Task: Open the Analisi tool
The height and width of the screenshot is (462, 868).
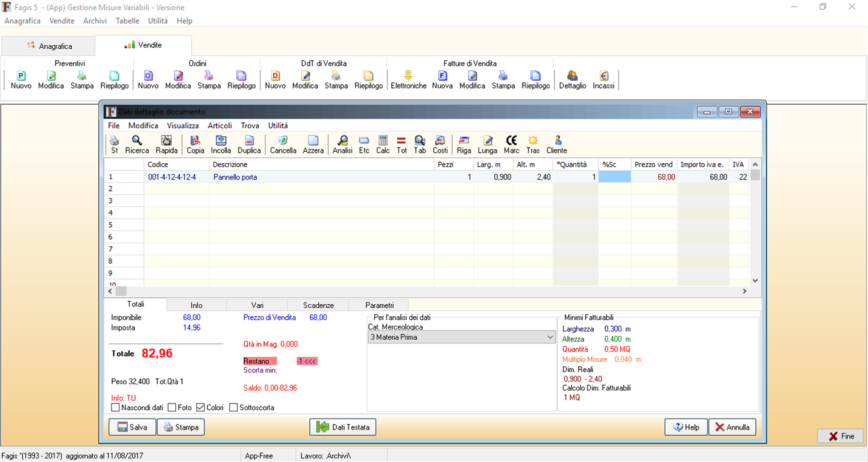Action: [342, 145]
